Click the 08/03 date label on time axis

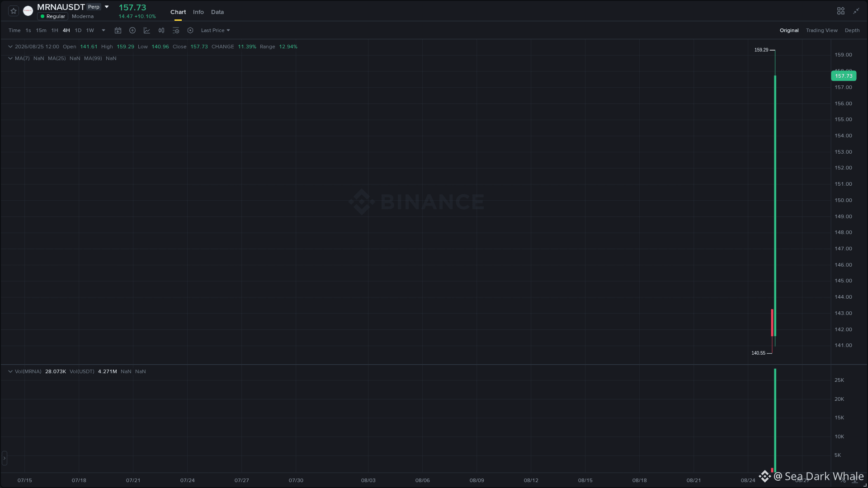(x=368, y=480)
